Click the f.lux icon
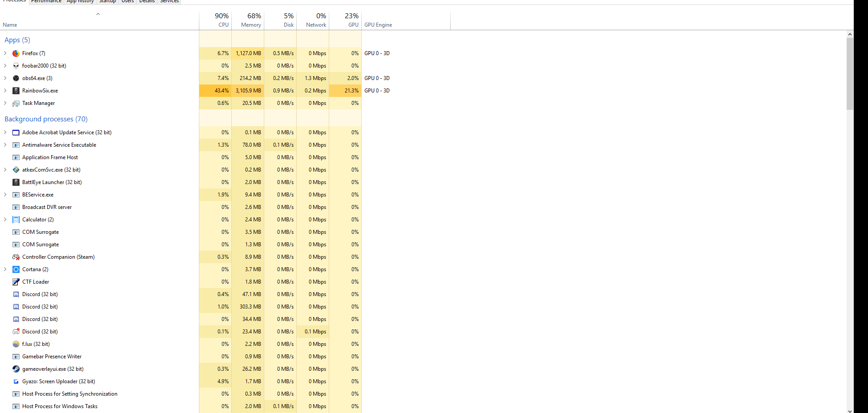This screenshot has height=413, width=868. point(16,344)
